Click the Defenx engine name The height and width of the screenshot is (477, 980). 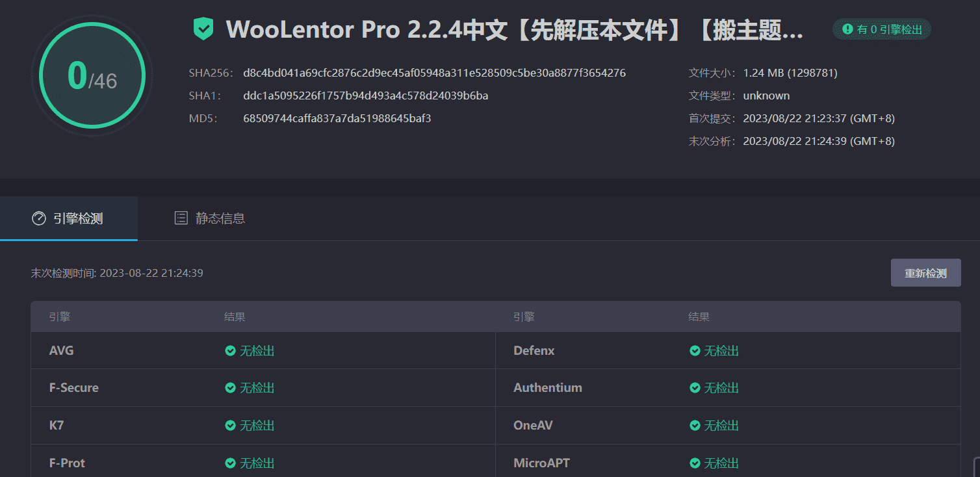[x=534, y=351]
